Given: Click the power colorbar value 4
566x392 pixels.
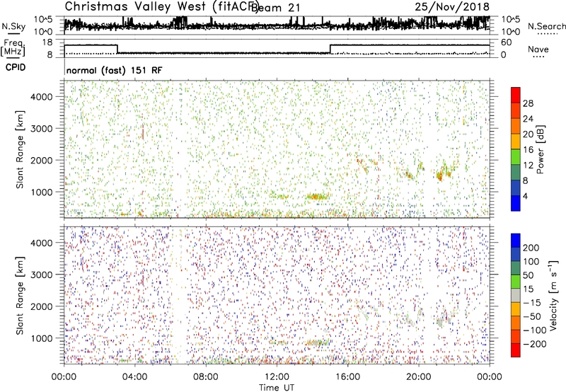Looking at the screenshot, I should click(x=525, y=196).
